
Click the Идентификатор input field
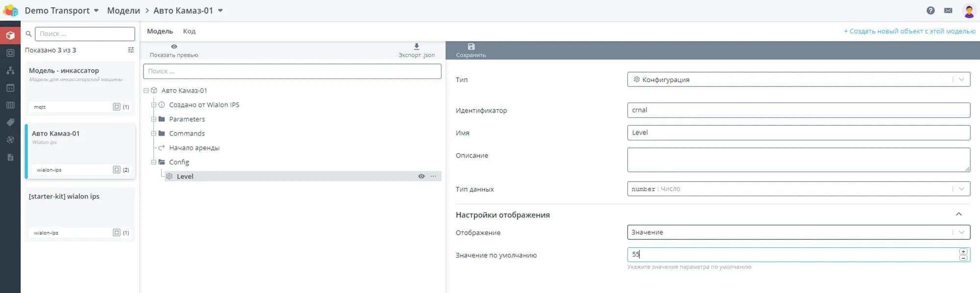(x=798, y=110)
